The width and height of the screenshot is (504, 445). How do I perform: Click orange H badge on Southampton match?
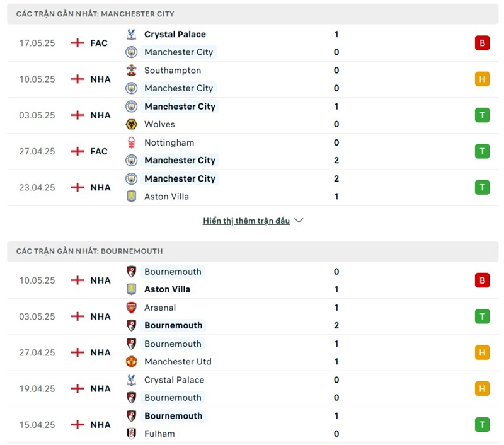pyautogui.click(x=482, y=79)
